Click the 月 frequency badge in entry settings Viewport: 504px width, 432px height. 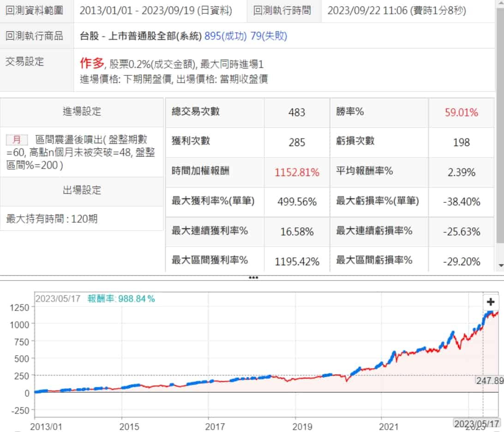click(x=17, y=140)
